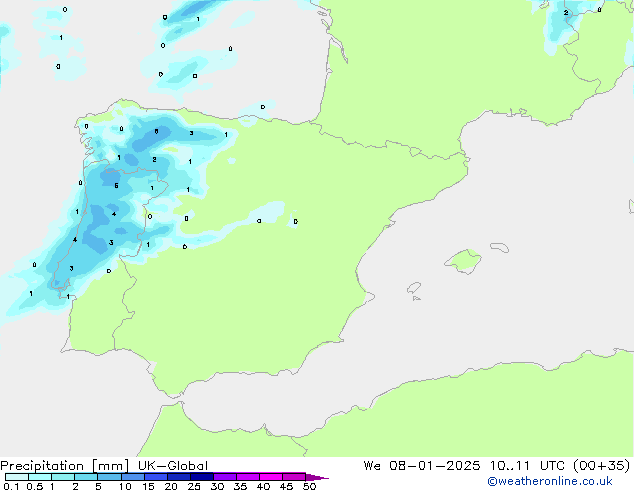
Task: Click the '10..11 UTC' time text
Action: point(527,466)
